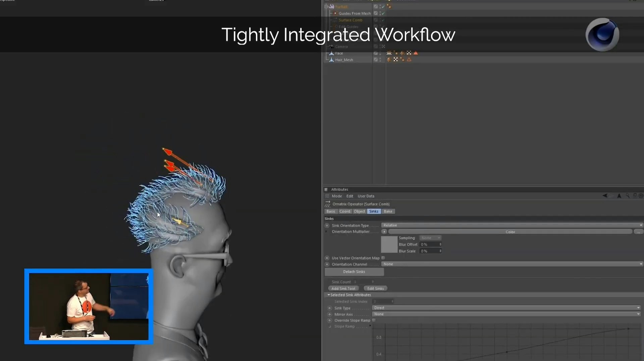Open the Sink Orientation Type Relative dropdown
This screenshot has height=361, width=644.
point(512,225)
